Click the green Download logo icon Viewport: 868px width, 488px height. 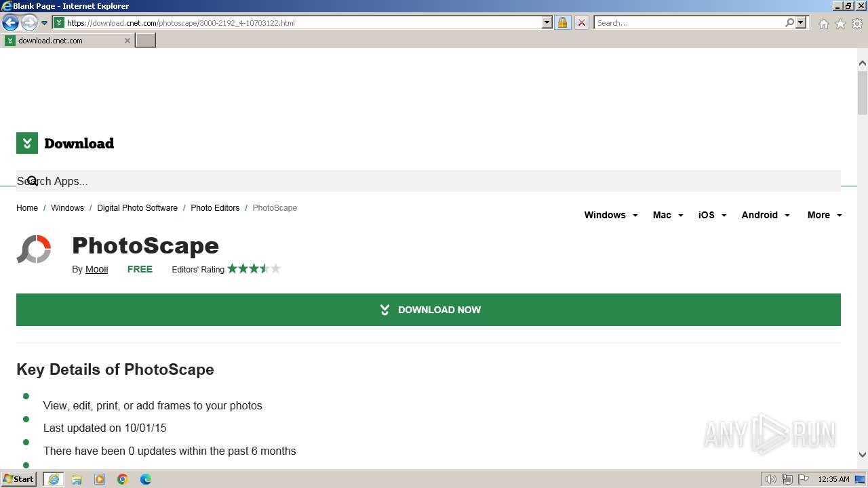27,143
